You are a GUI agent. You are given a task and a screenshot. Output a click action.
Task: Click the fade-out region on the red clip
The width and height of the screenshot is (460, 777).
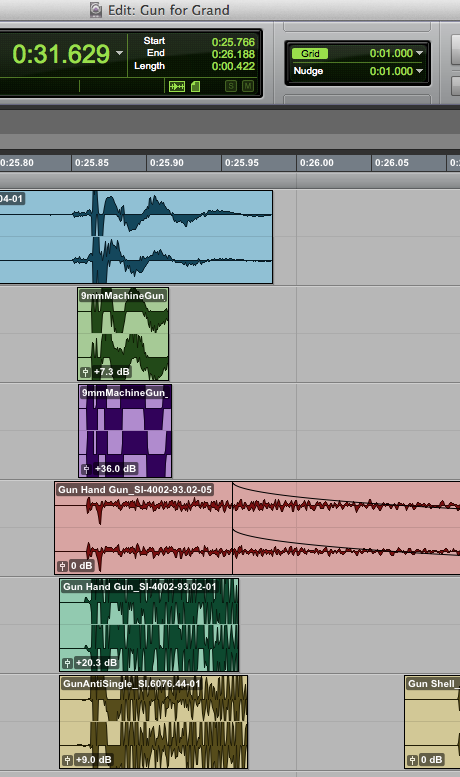pos(346,528)
